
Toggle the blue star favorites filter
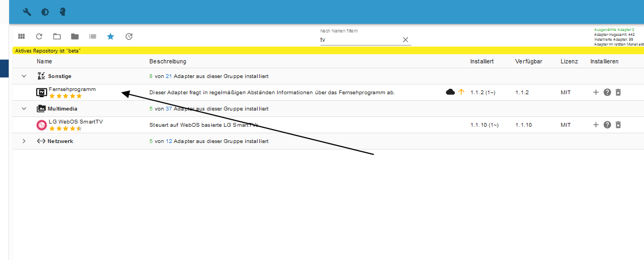110,37
